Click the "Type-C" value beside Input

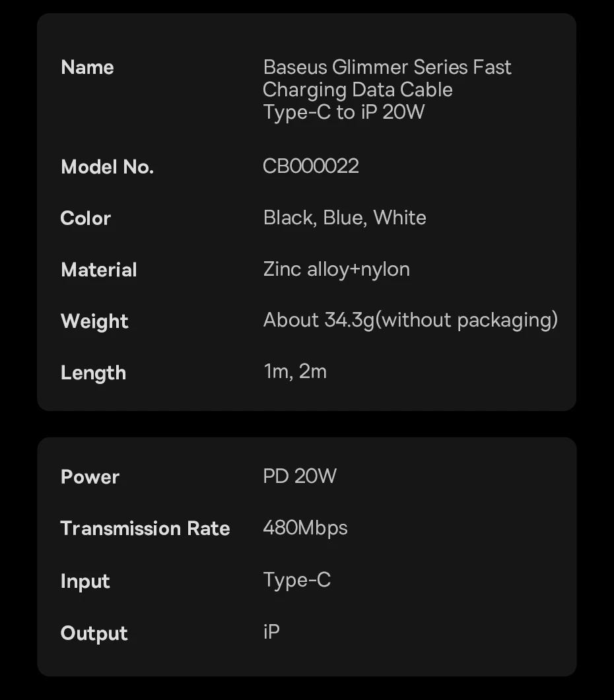tap(296, 580)
